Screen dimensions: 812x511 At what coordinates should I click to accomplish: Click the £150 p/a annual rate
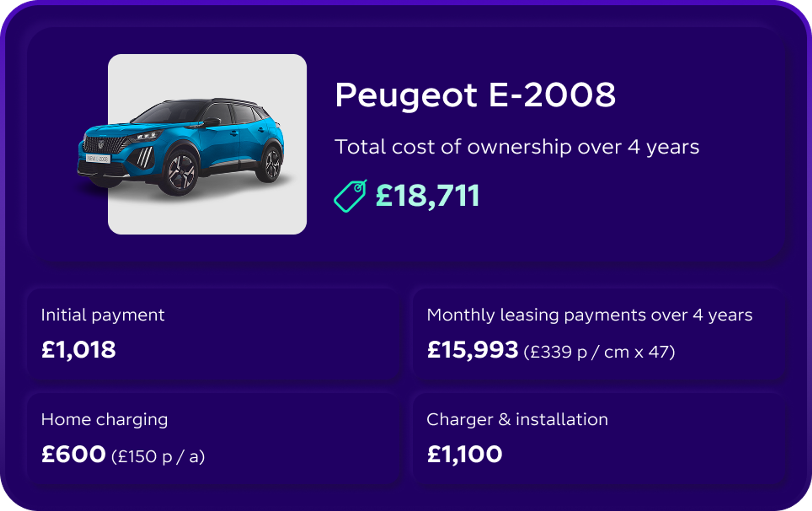[x=158, y=457]
